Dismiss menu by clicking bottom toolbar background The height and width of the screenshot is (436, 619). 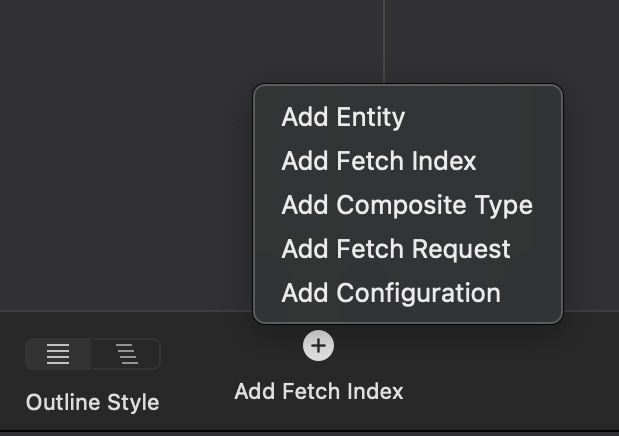click(493, 371)
